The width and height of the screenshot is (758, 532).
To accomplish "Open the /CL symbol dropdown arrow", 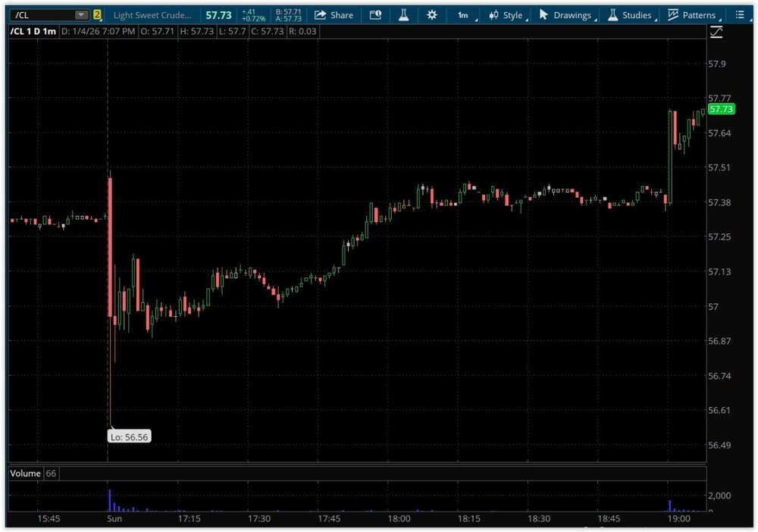I will click(x=81, y=15).
